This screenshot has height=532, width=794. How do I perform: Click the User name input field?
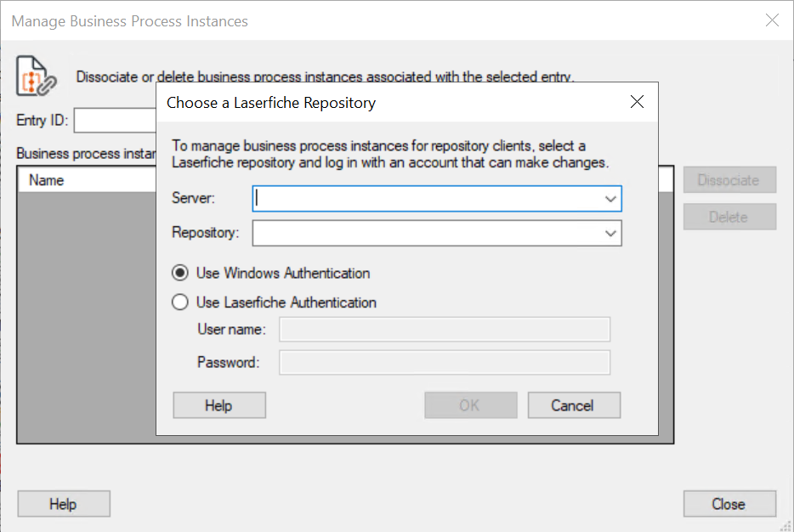tap(444, 330)
